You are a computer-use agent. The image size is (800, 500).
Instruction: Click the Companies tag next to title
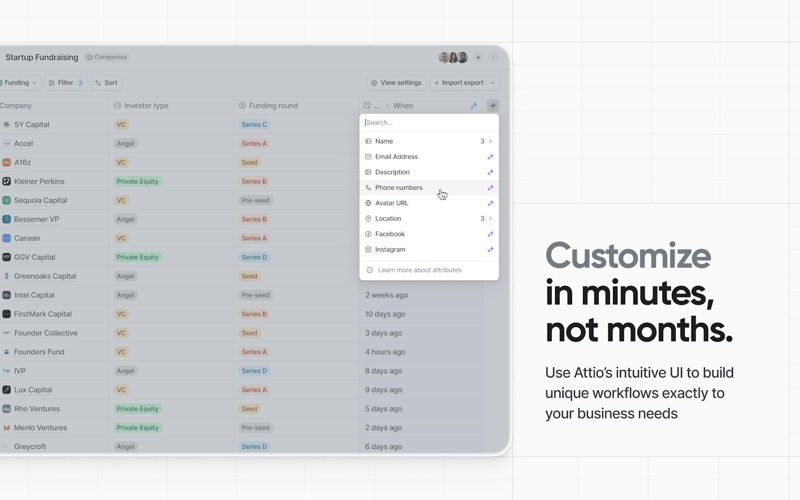coord(107,57)
